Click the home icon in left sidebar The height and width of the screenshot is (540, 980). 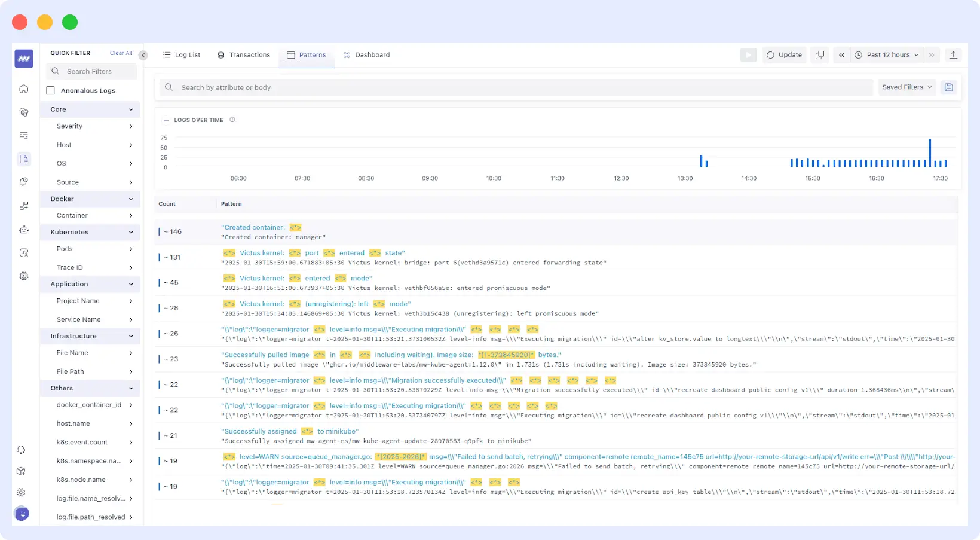(24, 89)
